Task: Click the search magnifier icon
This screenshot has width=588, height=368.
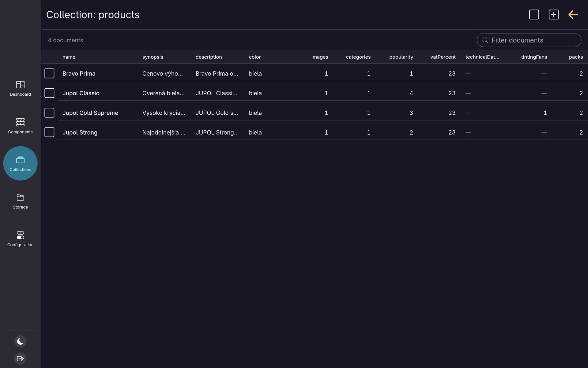Action: click(485, 40)
